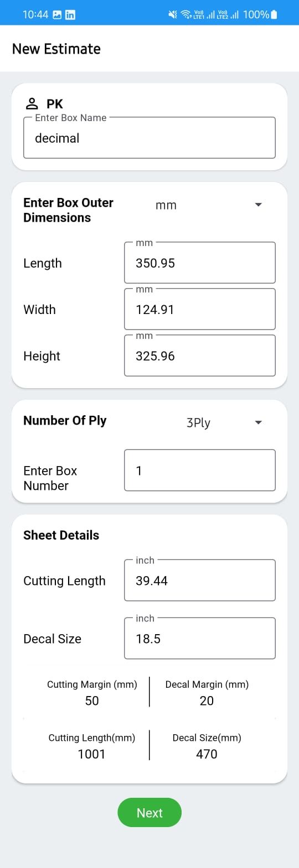Tap the Cutting Margin value 50
The image size is (299, 868).
tap(92, 700)
